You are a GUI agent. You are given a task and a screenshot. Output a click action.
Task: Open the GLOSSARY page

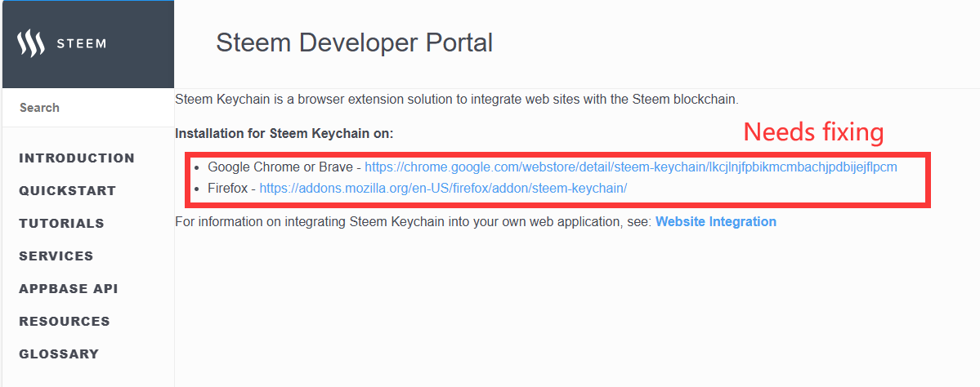[x=59, y=354]
